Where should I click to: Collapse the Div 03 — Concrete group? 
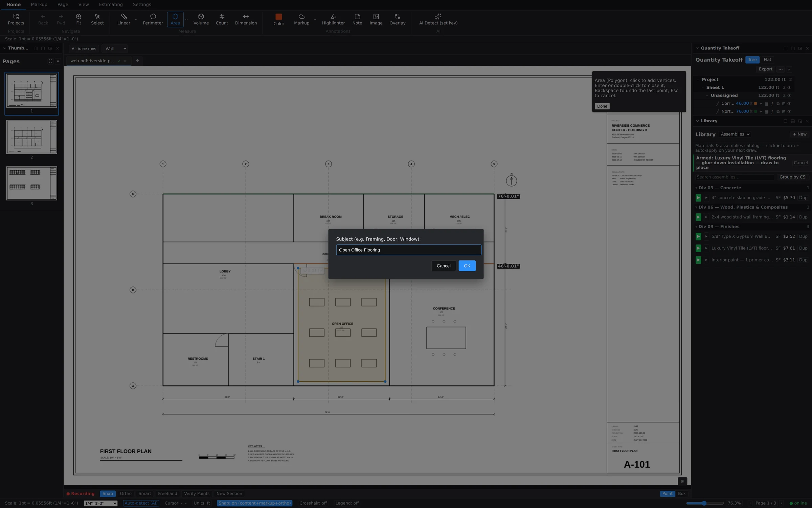pos(696,188)
